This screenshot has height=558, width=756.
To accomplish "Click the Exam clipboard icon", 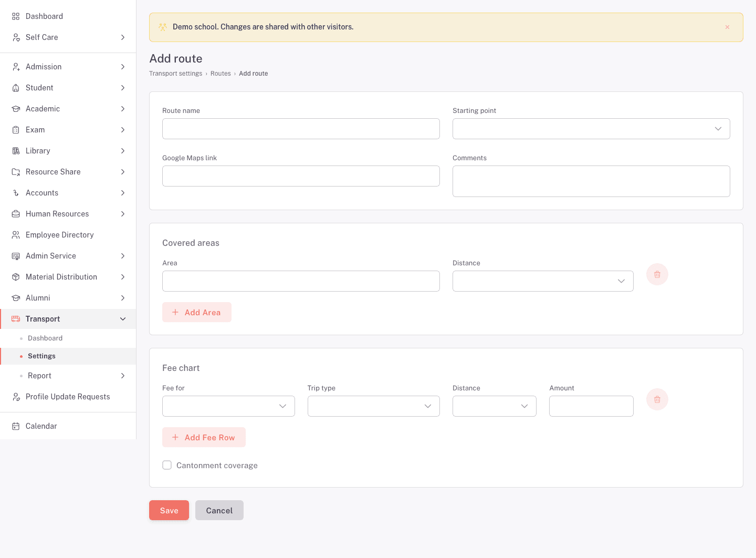I will [16, 130].
